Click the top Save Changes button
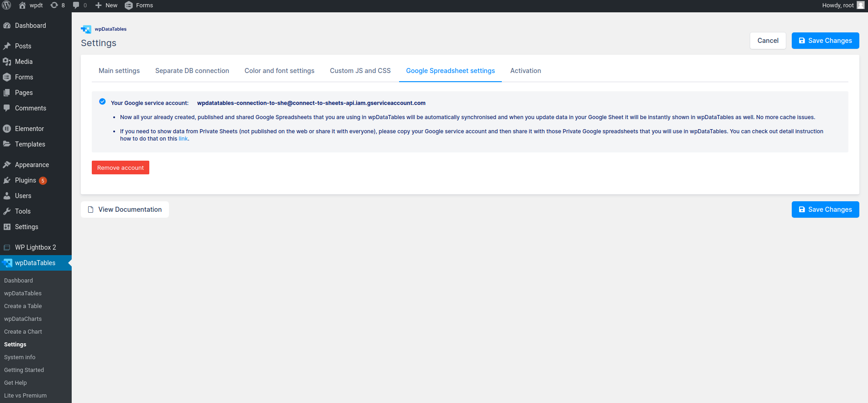This screenshot has width=868, height=403. coord(825,41)
